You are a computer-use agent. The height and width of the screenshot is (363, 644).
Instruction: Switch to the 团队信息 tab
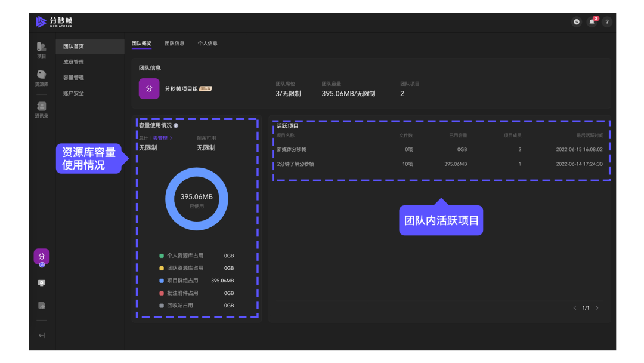[x=175, y=44]
